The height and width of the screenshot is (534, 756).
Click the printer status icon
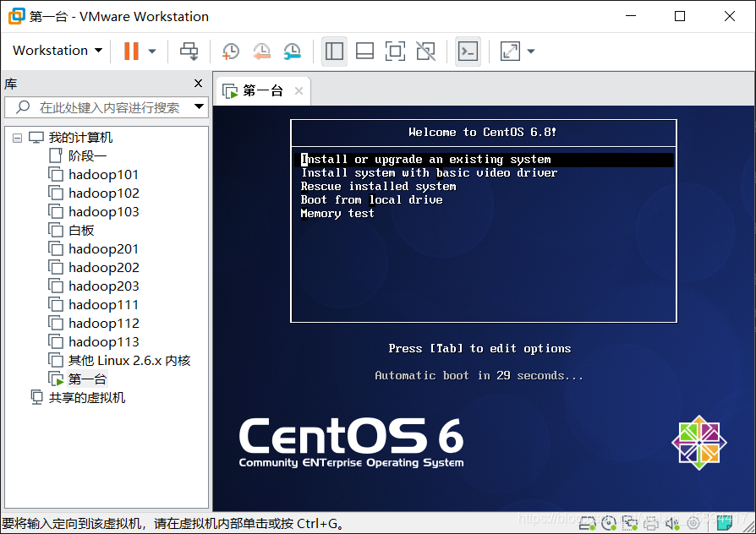(x=651, y=523)
